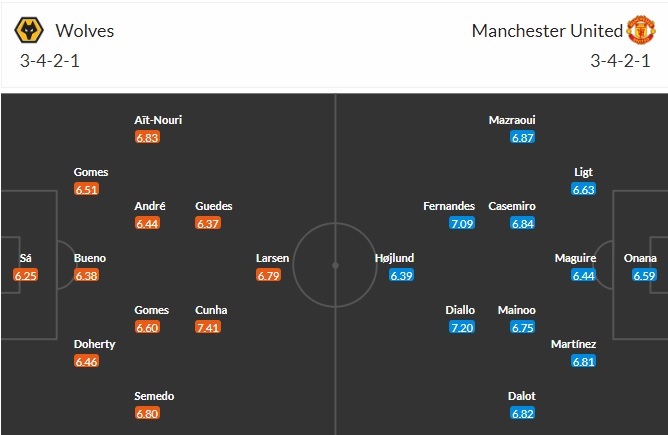Open Højlund's player name

pyautogui.click(x=395, y=258)
